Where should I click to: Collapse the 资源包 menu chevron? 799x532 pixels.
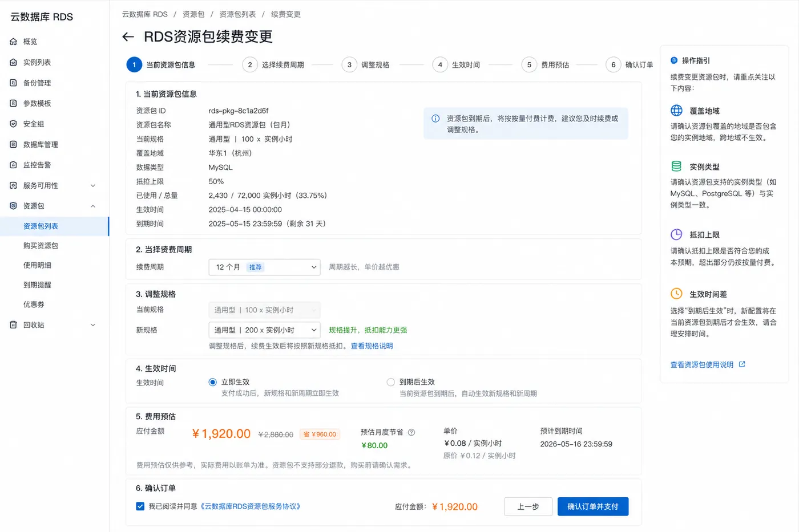[93, 206]
